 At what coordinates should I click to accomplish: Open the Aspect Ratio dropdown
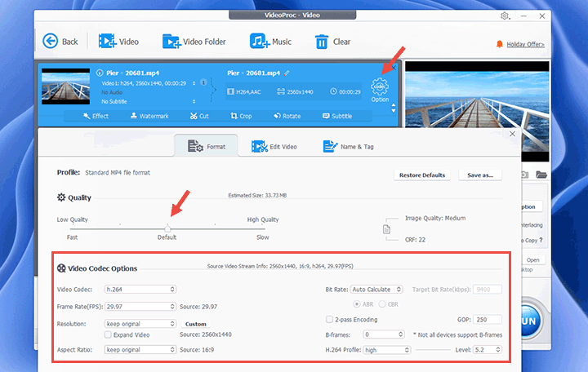pyautogui.click(x=140, y=349)
